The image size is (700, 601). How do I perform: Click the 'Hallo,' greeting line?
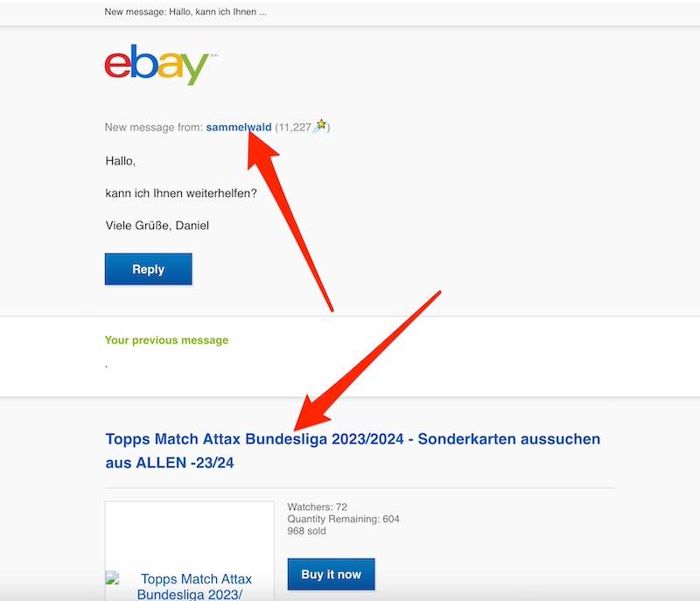(121, 161)
